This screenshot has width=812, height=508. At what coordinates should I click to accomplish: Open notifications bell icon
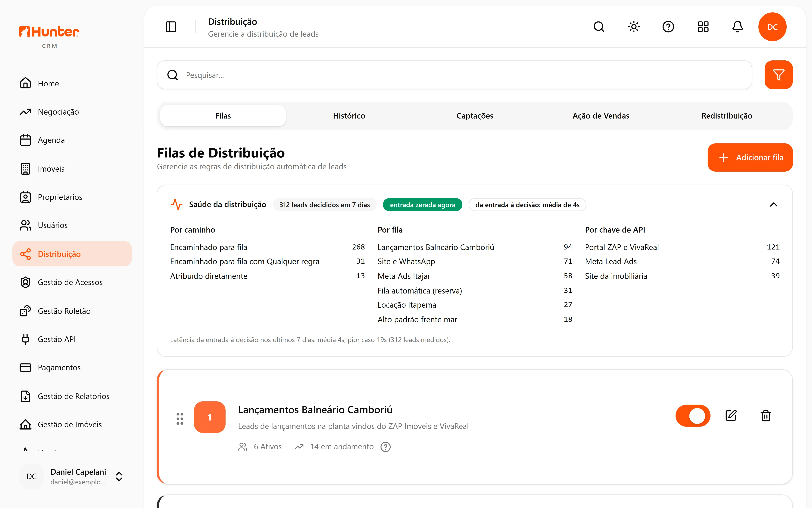(x=738, y=27)
